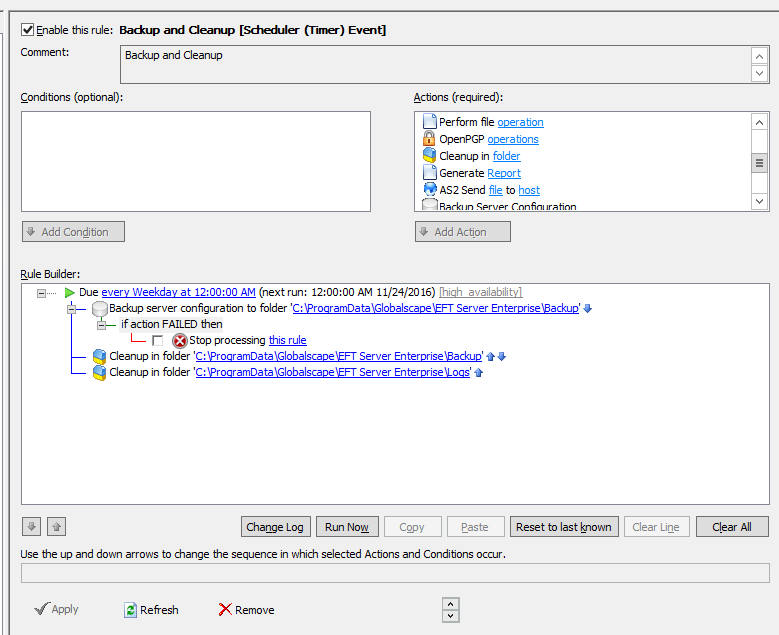This screenshot has height=635, width=779.
Task: Toggle the Enable this rule checkbox
Action: pos(27,30)
